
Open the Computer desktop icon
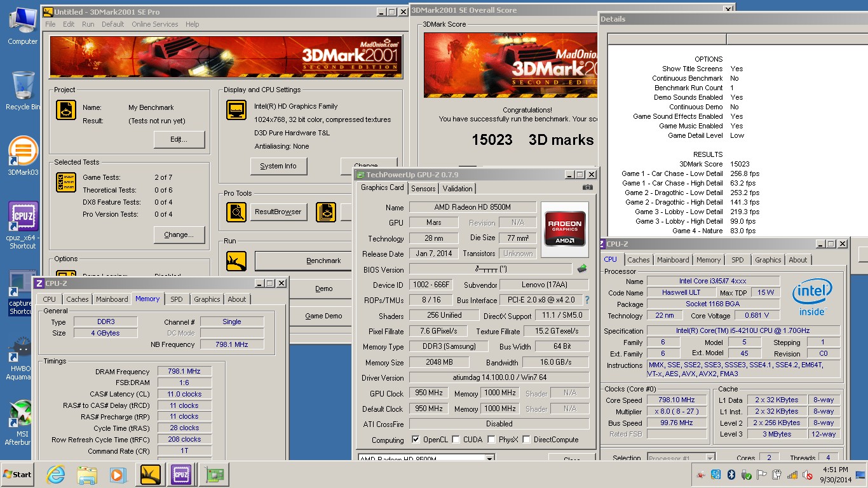(x=22, y=25)
